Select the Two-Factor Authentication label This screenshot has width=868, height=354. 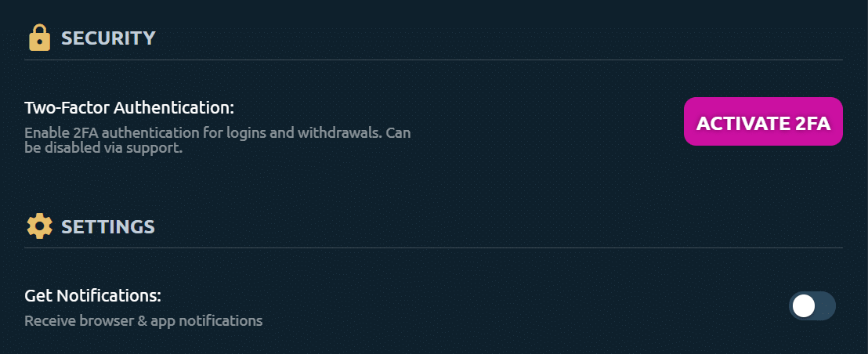129,107
